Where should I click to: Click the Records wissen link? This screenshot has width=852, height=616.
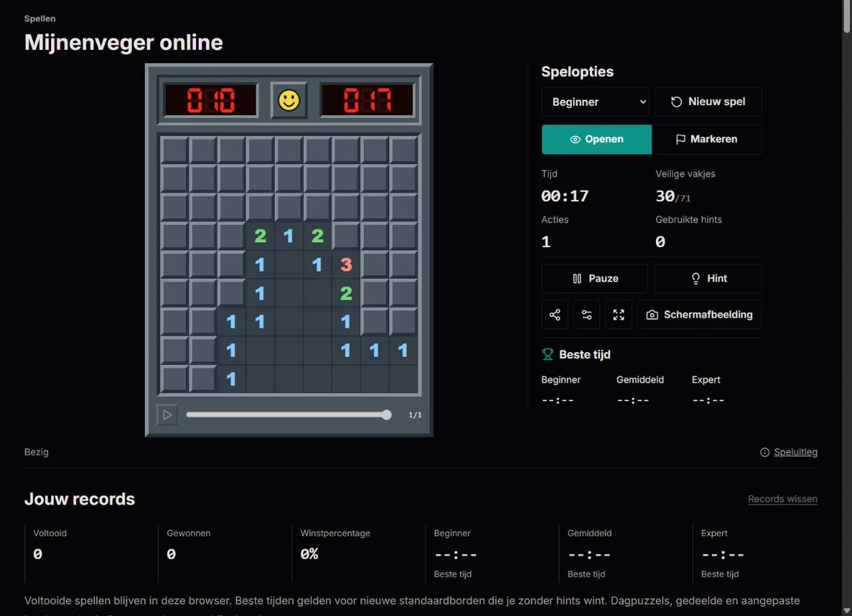click(x=782, y=499)
